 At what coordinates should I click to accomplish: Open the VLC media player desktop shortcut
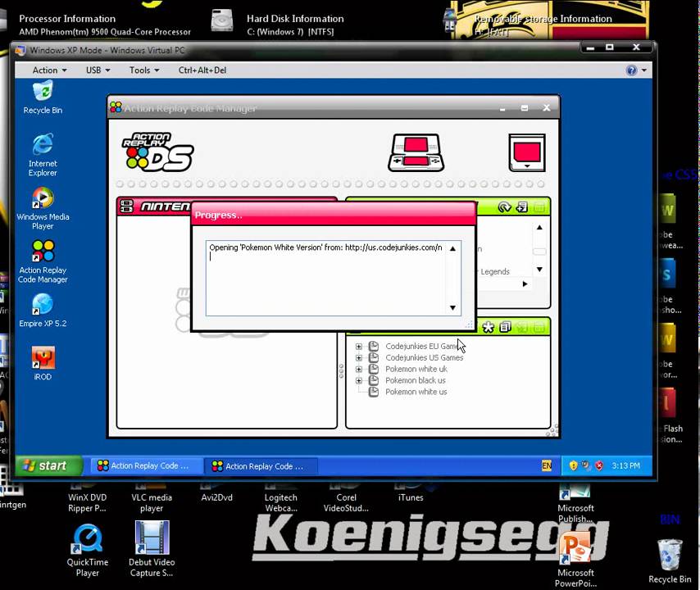tap(152, 497)
